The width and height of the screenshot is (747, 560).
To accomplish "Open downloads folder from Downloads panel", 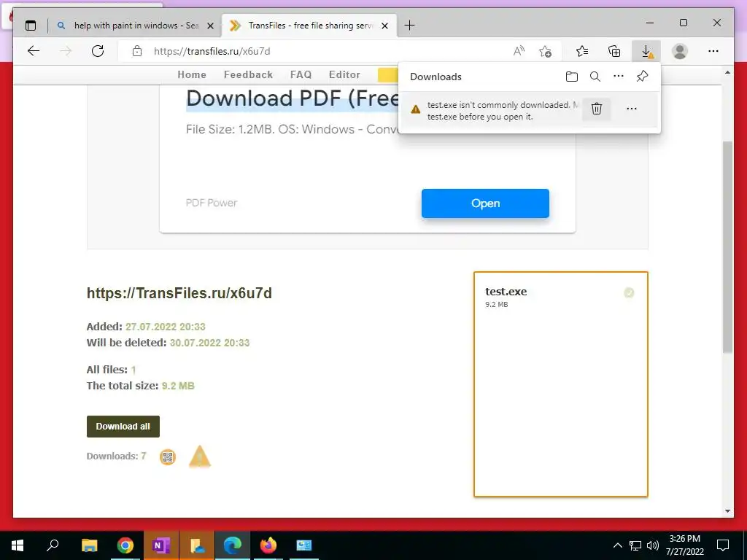I will (x=572, y=76).
